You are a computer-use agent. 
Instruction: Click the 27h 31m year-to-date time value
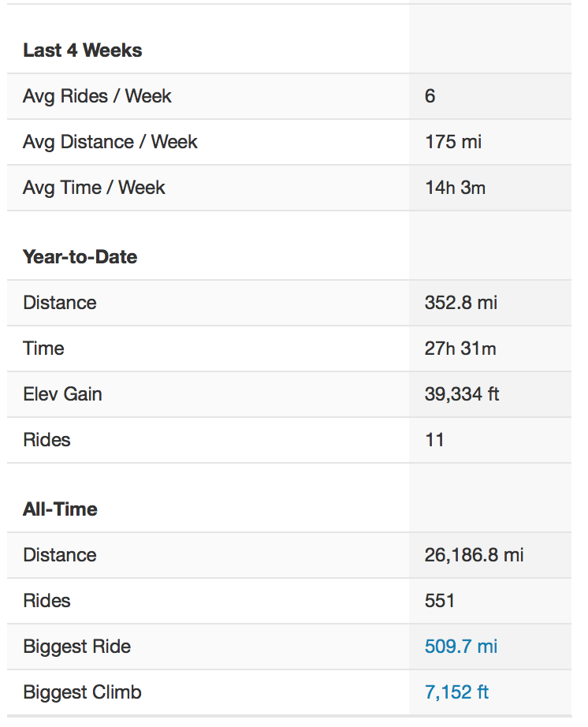tap(460, 349)
